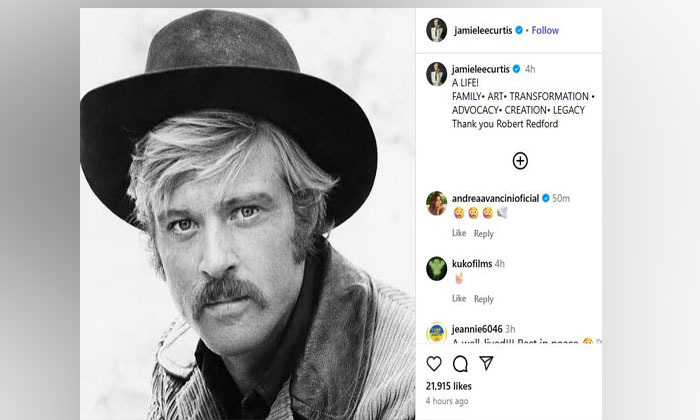Image resolution: width=700 pixels, height=420 pixels.
Task: Open jamieleecurtis profile picture in header
Action: click(x=436, y=30)
